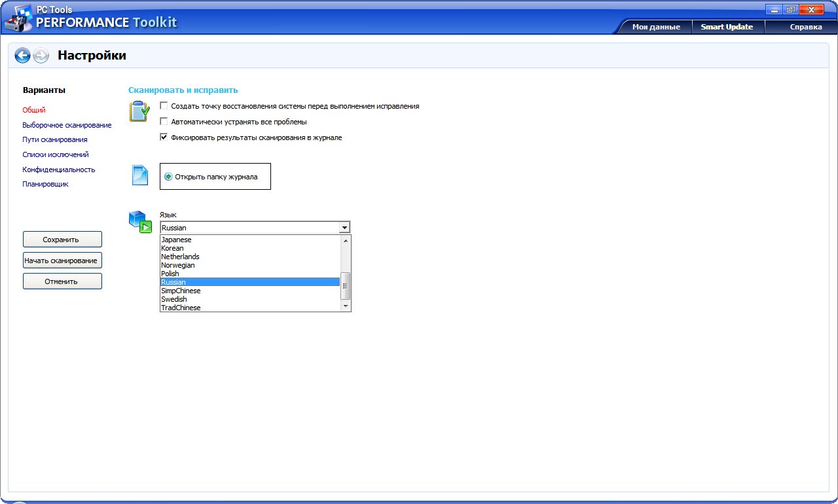Screen dimensions: 838x504
Task: Open Пути сканирования settings
Action: coord(55,139)
